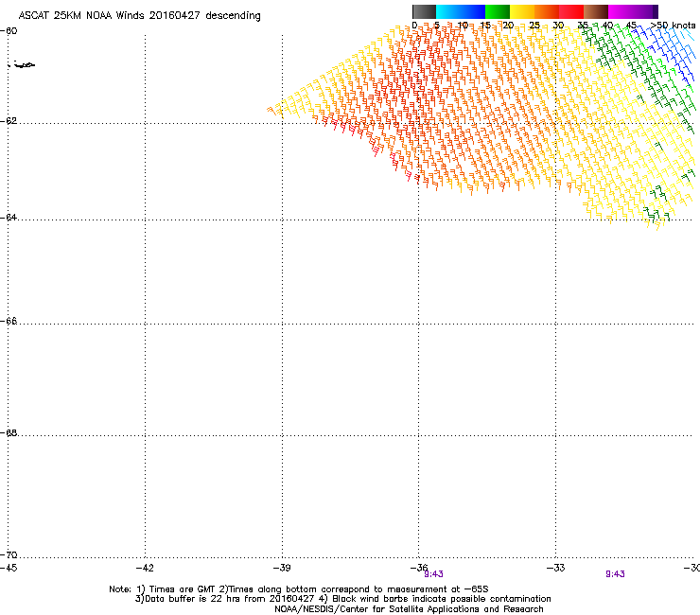Click the -70 latitude axis label
Image resolution: width=700 pixels, height=615 pixels.
point(9,555)
